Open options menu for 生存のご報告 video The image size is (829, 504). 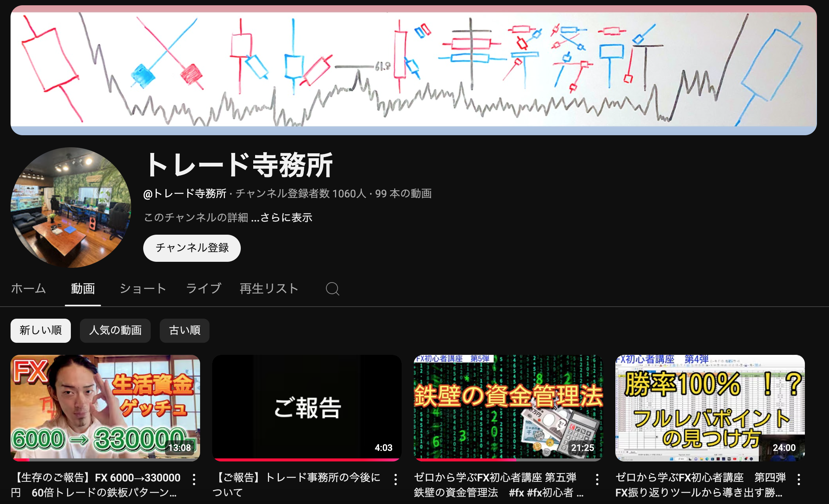coord(194,480)
